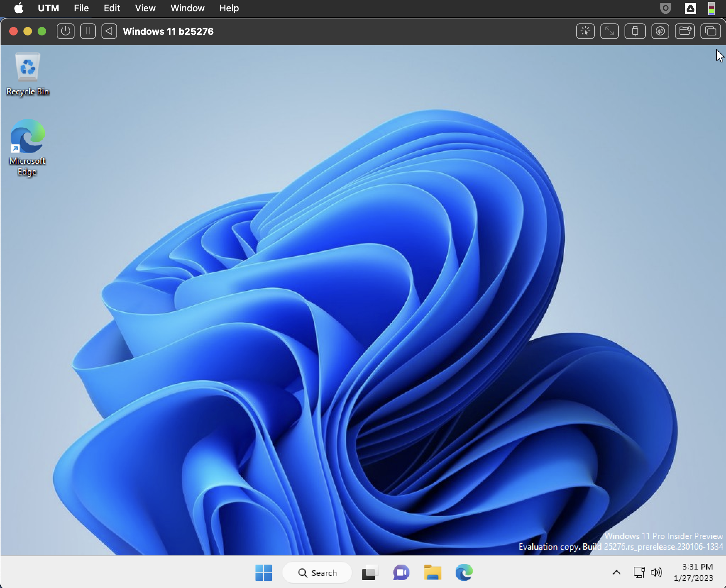The width and height of the screenshot is (726, 588).
Task: Power off the VM with the power icon
Action: pyautogui.click(x=65, y=31)
